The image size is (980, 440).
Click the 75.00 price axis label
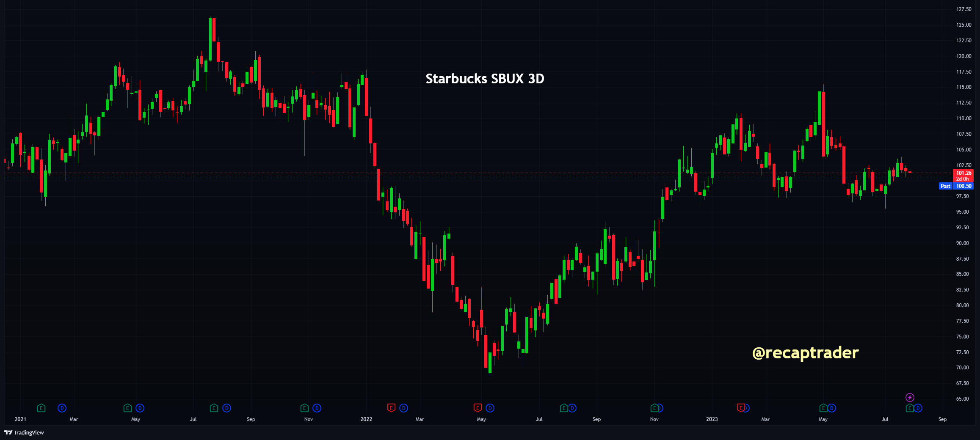click(x=962, y=337)
